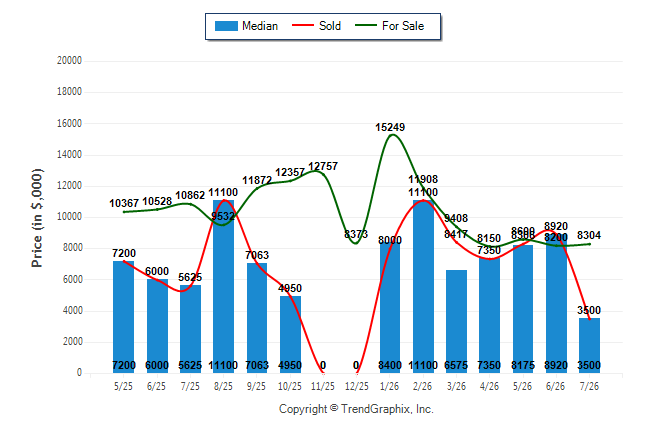The height and width of the screenshot is (434, 646).
Task: Click the 10/25 bar labeled 4950
Action: tap(290, 334)
